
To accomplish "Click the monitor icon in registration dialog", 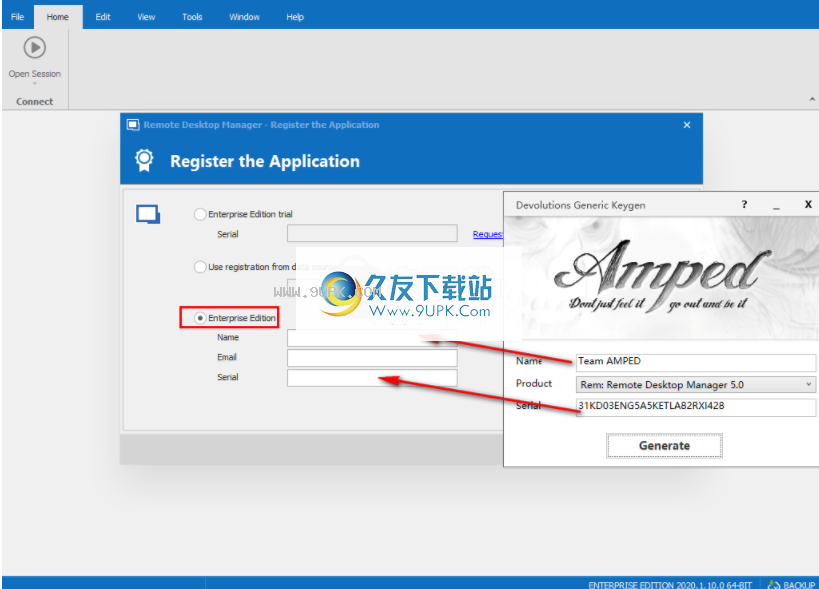I will (148, 215).
